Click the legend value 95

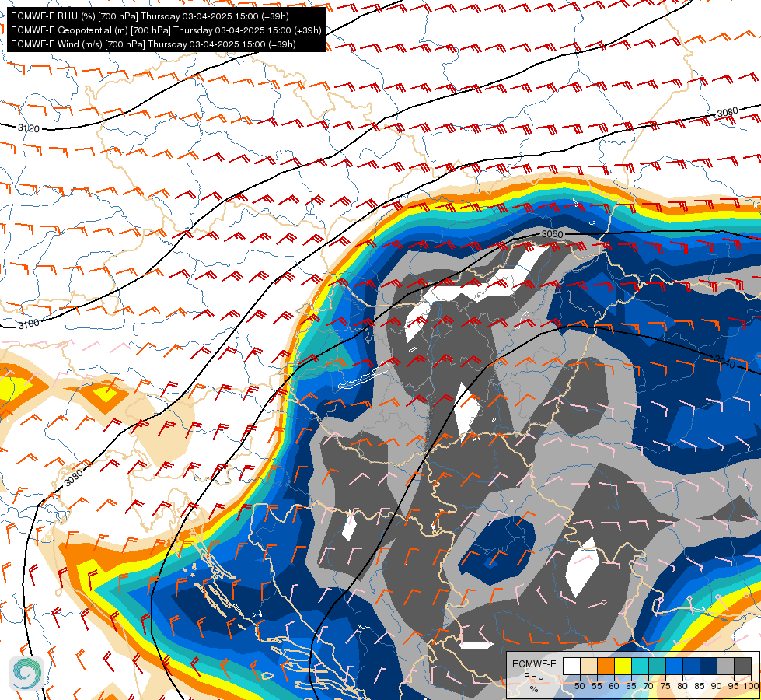[x=734, y=687]
